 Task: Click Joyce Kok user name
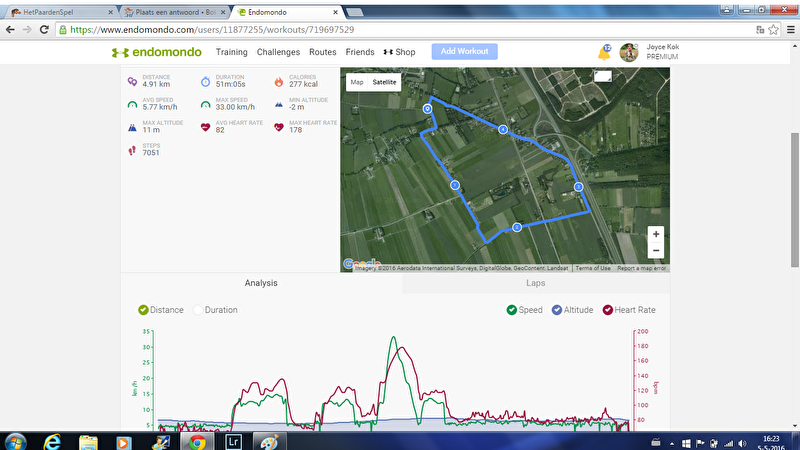(663, 47)
